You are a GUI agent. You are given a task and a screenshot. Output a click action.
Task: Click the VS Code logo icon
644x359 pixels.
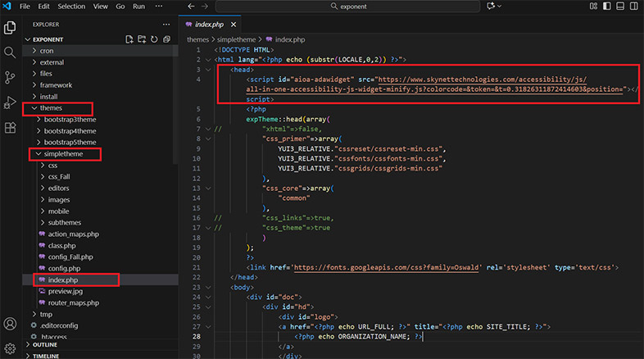click(x=7, y=7)
